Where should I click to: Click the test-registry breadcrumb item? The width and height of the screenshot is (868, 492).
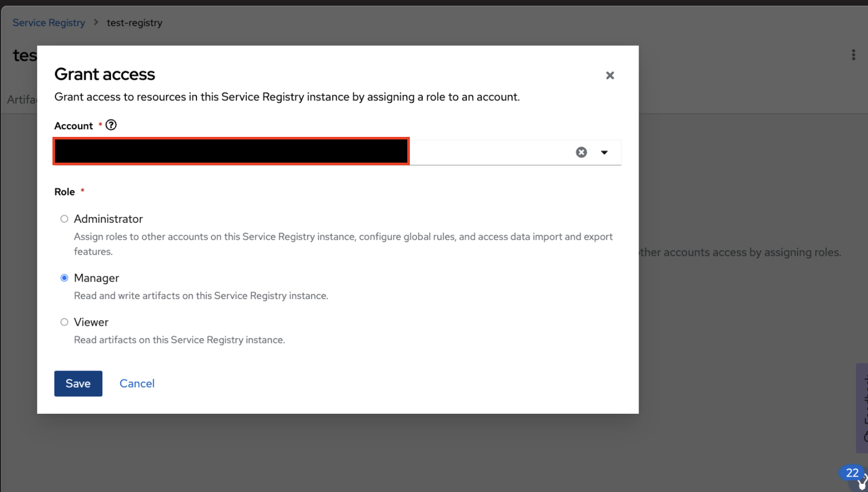pos(134,23)
